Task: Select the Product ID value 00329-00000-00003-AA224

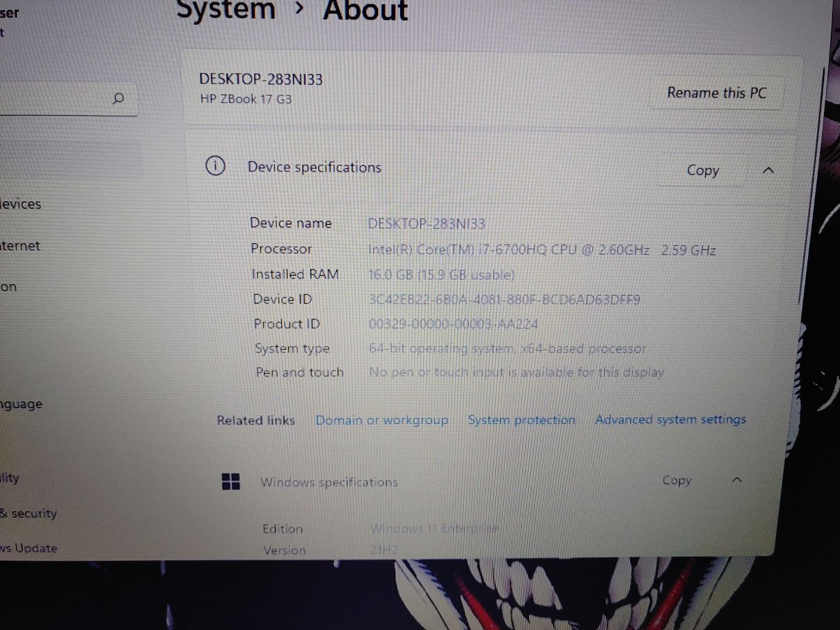Action: coord(453,324)
